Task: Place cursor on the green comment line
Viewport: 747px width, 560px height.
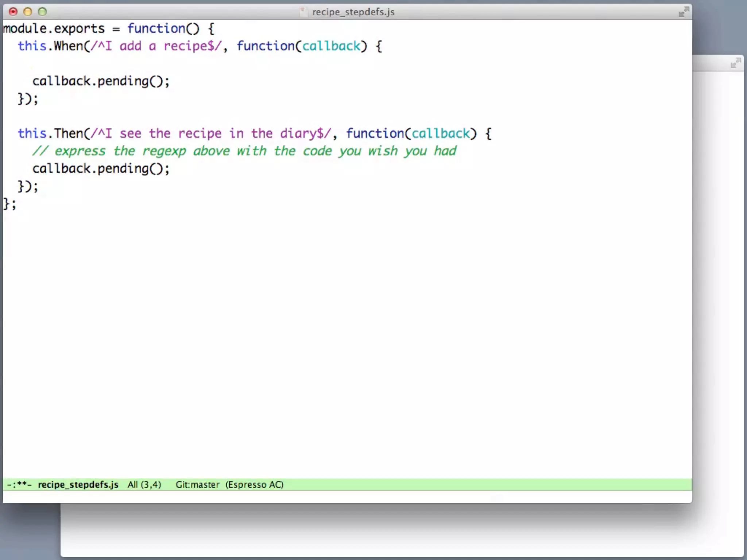Action: point(244,151)
